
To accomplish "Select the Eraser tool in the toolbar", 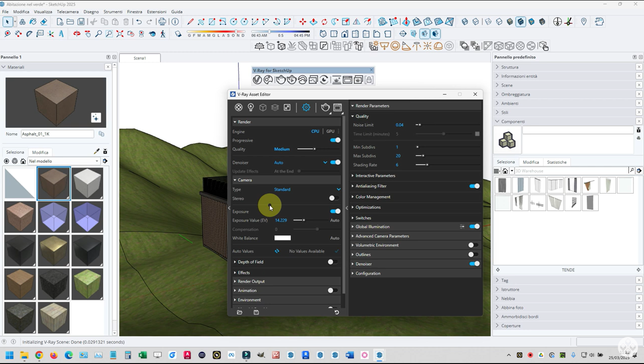I will coord(44,22).
